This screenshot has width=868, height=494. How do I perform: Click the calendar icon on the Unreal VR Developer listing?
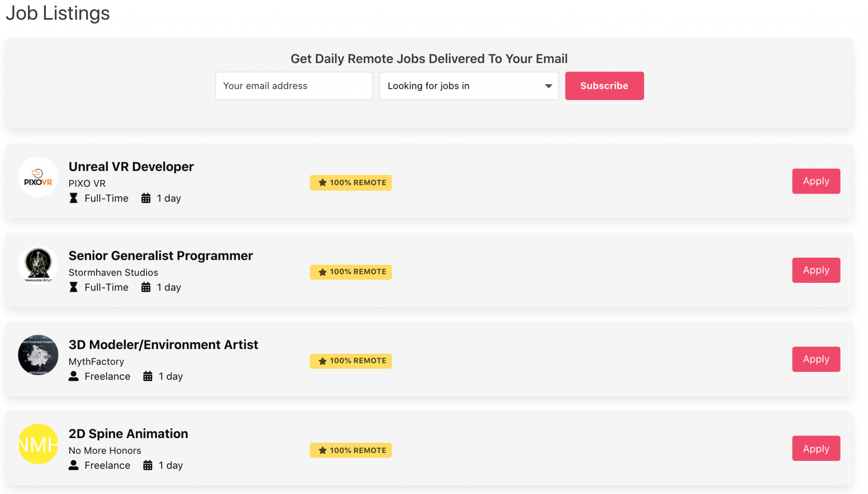[x=146, y=198]
